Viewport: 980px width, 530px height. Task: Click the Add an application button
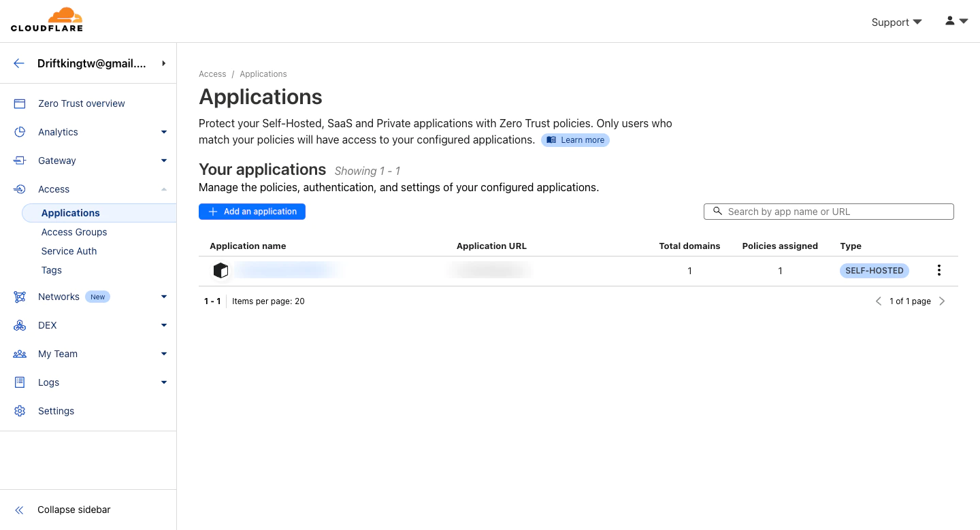(252, 212)
